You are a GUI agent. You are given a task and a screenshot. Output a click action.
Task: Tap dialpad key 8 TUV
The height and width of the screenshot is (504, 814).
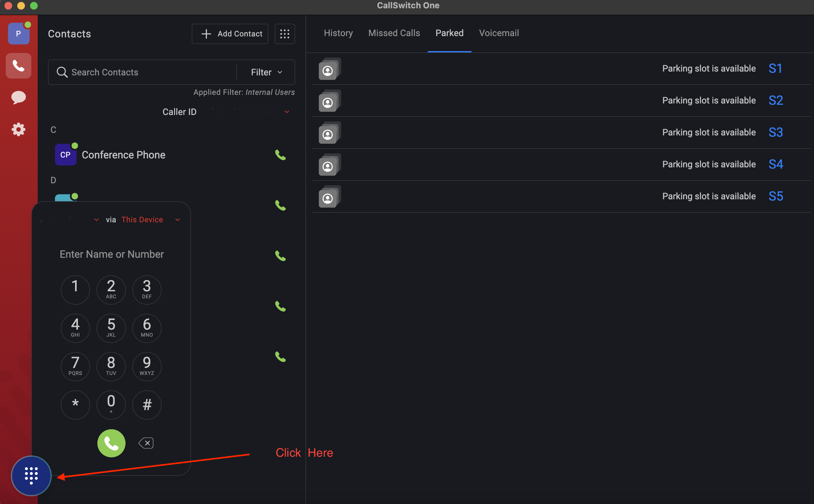click(111, 366)
